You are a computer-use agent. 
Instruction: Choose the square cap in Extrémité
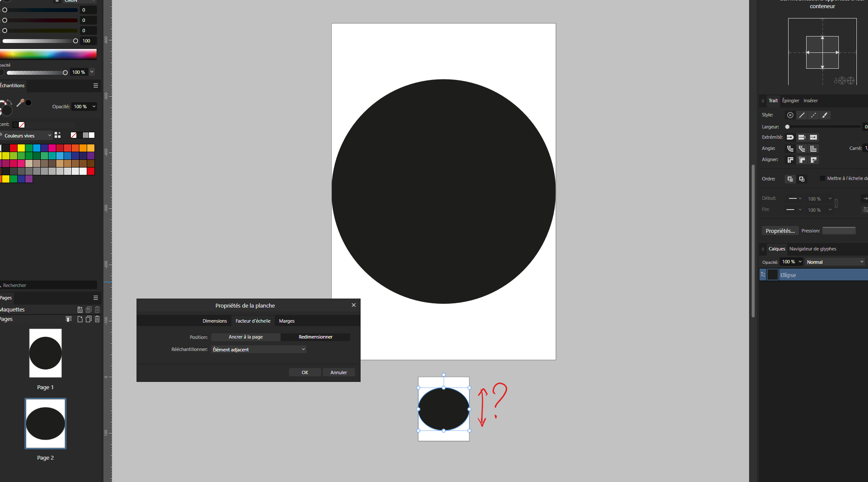point(813,137)
